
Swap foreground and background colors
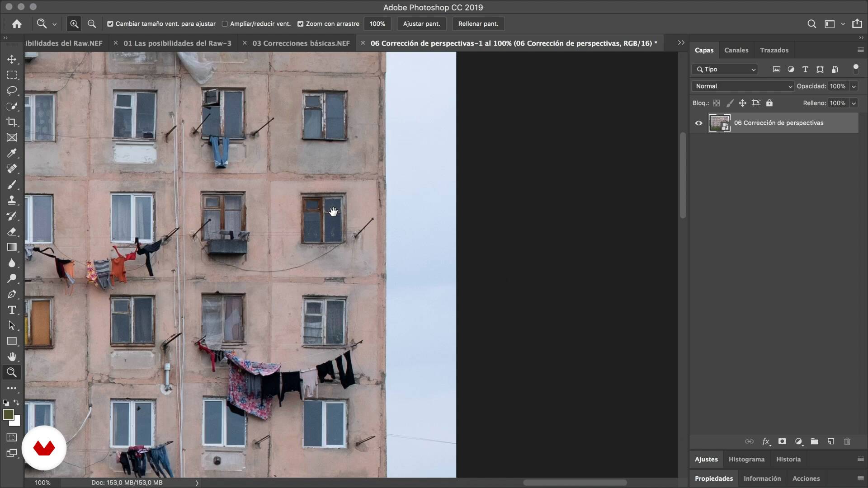pos(17,402)
